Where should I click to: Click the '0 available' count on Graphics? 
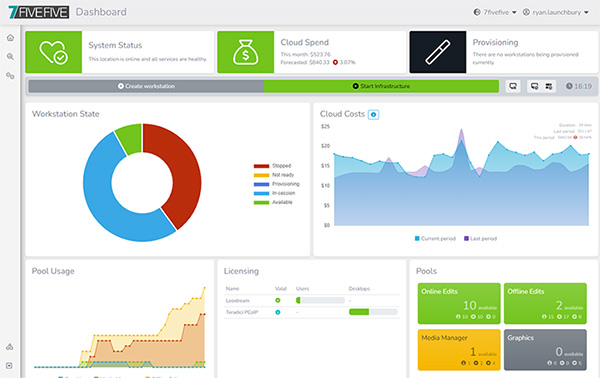click(x=569, y=352)
